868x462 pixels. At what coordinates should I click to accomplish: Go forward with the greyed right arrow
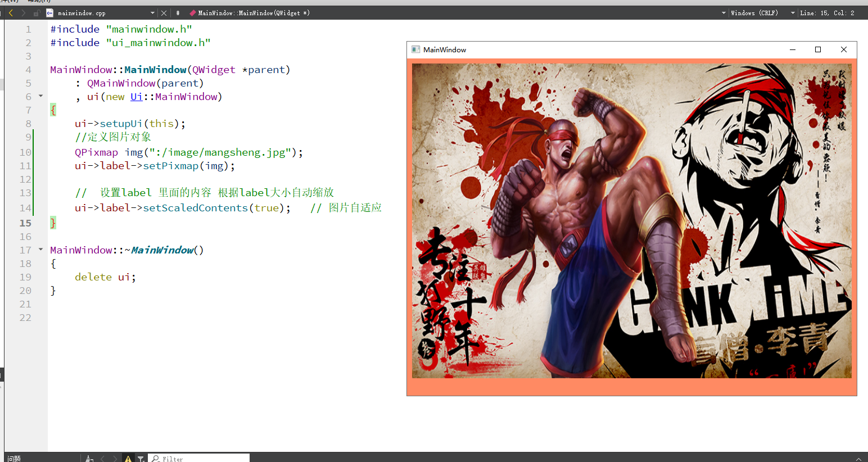tap(23, 12)
